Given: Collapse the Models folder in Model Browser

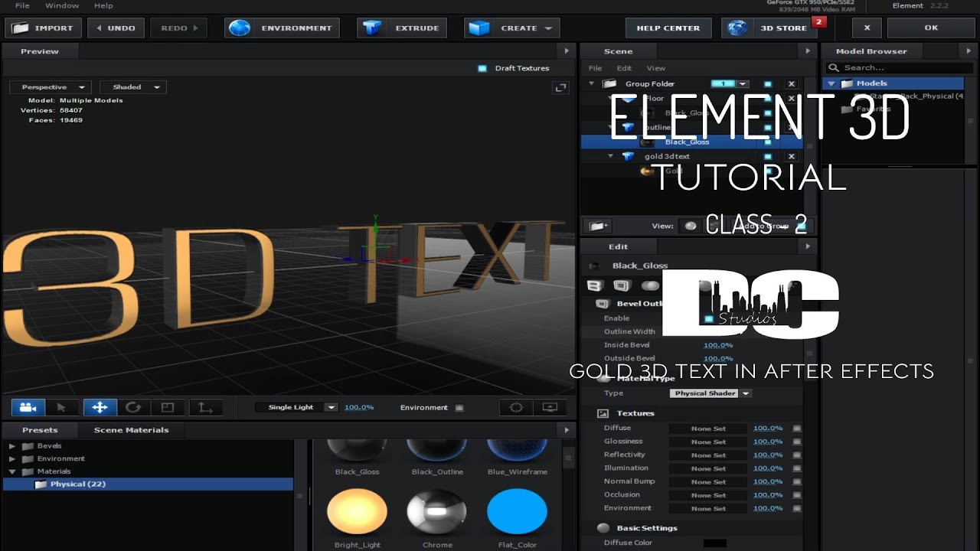Looking at the screenshot, I should coord(831,83).
